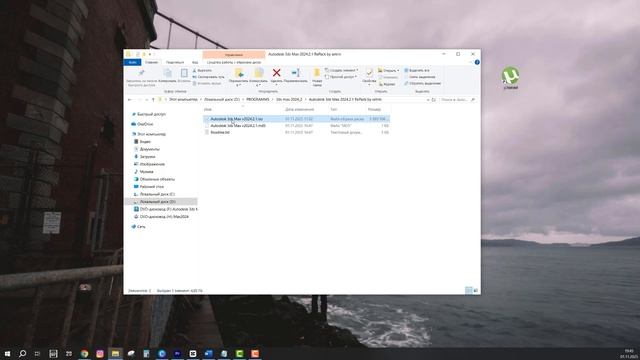640x360 pixels.
Task: Click the Refresh icon by the address bar
Action: coord(433,100)
